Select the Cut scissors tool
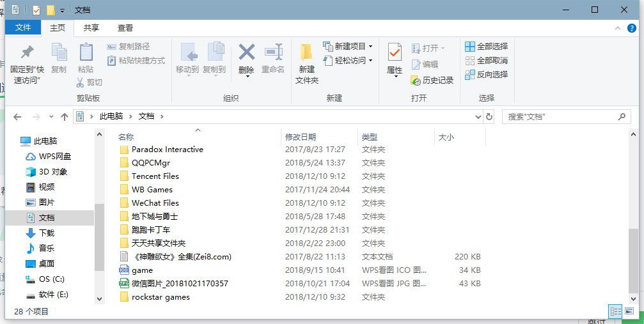Viewport: 644px width, 324px height. point(89,82)
